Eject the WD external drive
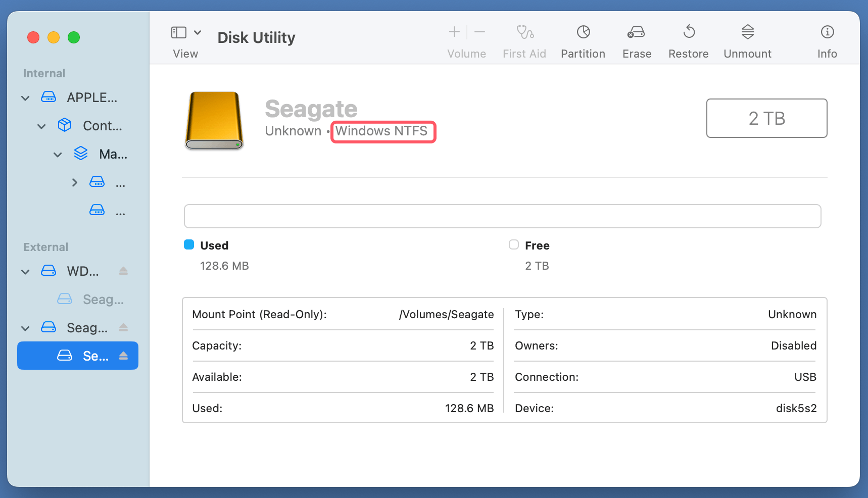This screenshot has height=498, width=868. [x=123, y=271]
